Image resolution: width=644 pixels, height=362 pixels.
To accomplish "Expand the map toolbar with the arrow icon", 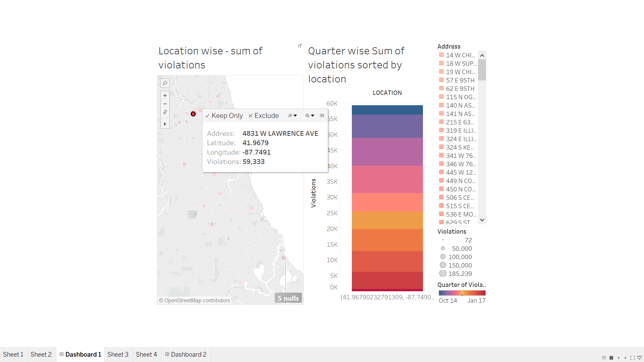I will pos(165,124).
